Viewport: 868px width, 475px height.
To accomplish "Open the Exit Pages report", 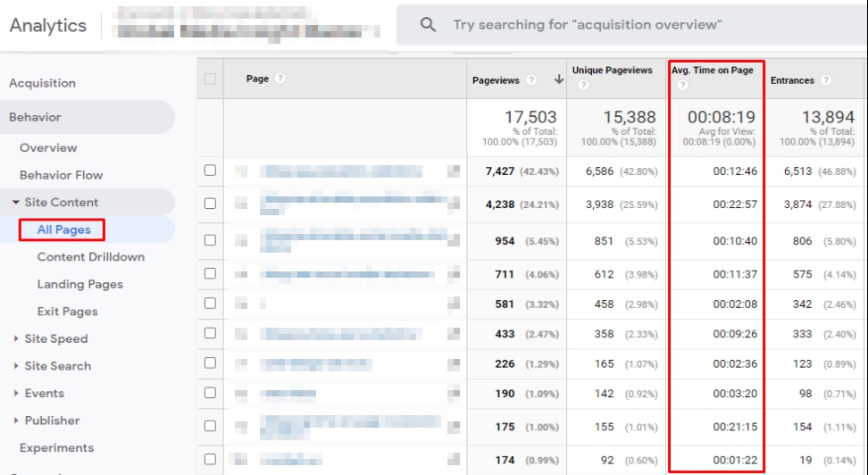I will tap(67, 312).
